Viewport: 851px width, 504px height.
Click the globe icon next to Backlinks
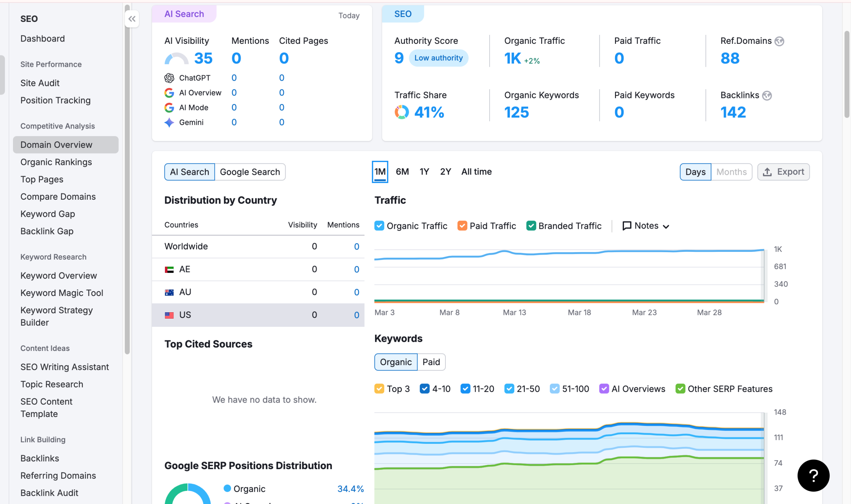click(x=767, y=96)
